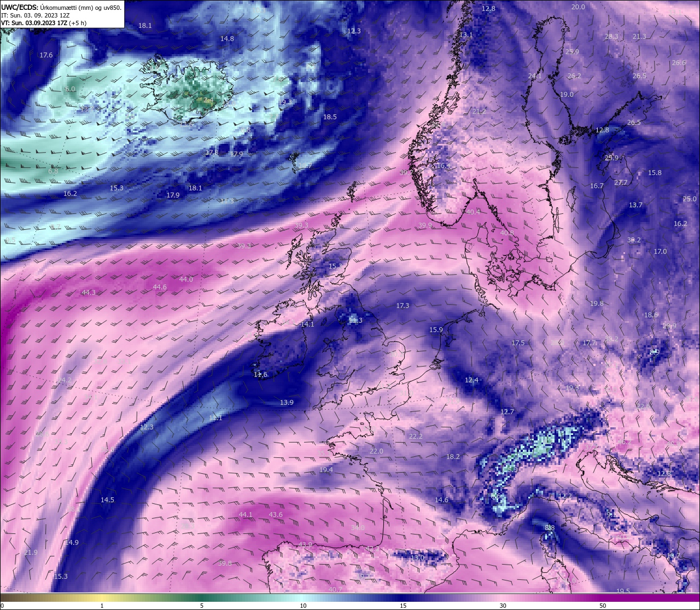
Task: Click the map value 20.0
Action: point(578,7)
